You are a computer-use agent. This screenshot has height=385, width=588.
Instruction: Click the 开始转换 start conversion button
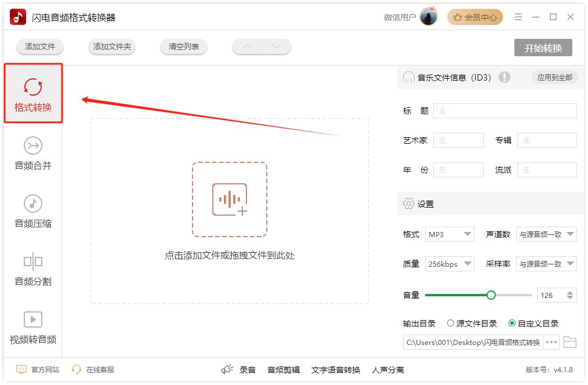544,48
